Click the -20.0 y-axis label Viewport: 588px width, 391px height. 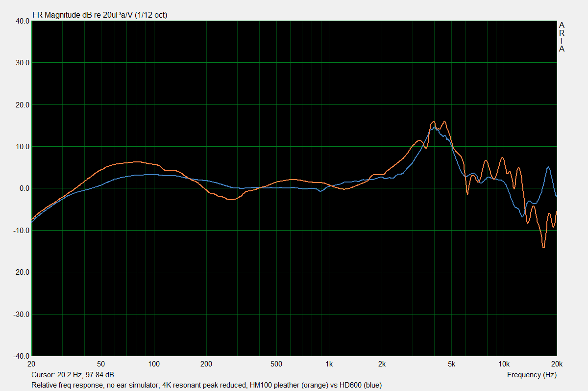click(21, 272)
